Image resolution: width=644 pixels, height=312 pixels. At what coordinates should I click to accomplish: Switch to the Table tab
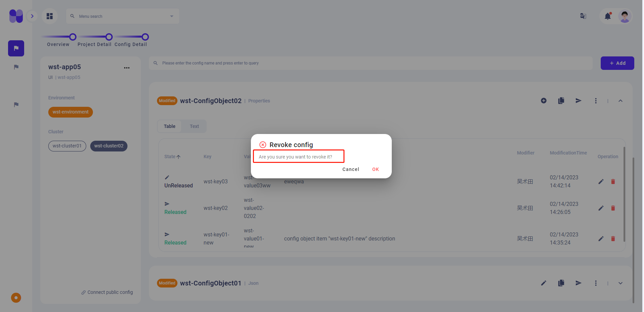[x=170, y=126]
